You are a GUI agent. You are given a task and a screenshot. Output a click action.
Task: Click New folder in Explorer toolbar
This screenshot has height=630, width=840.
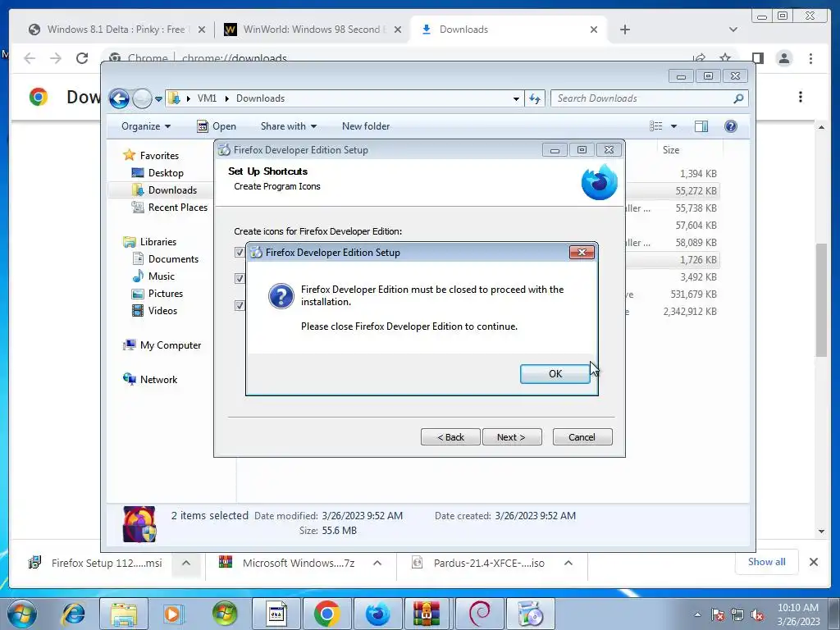(366, 126)
